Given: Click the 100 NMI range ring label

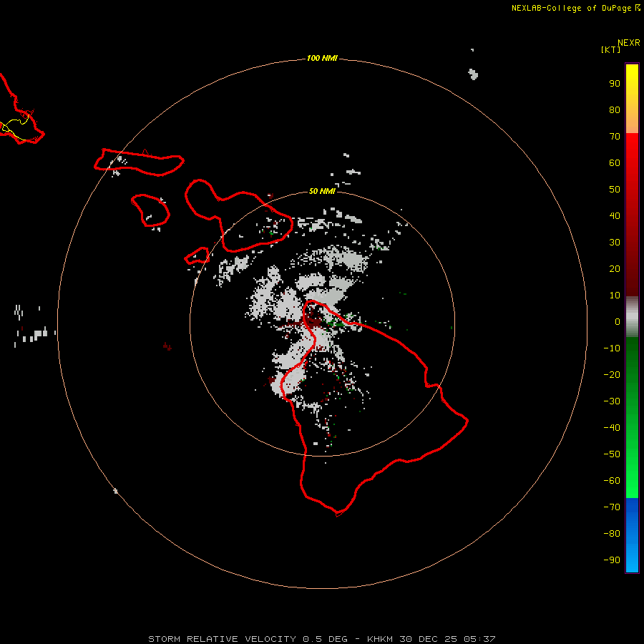Looking at the screenshot, I should 322,58.
